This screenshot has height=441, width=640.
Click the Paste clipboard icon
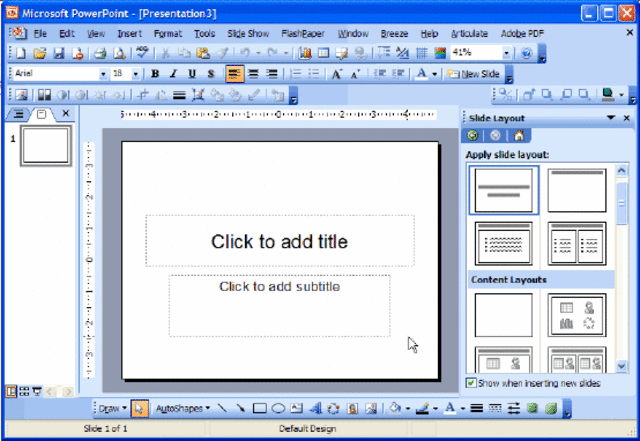[203, 53]
